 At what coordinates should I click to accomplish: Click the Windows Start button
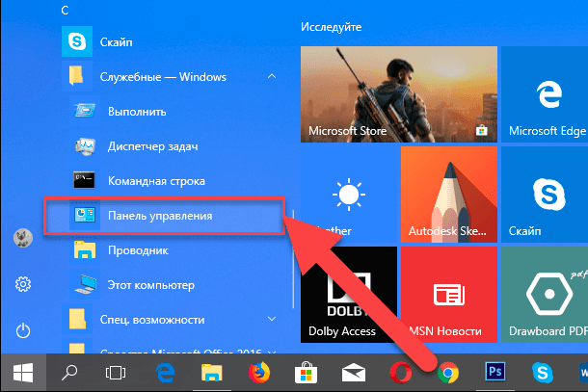[x=23, y=373]
